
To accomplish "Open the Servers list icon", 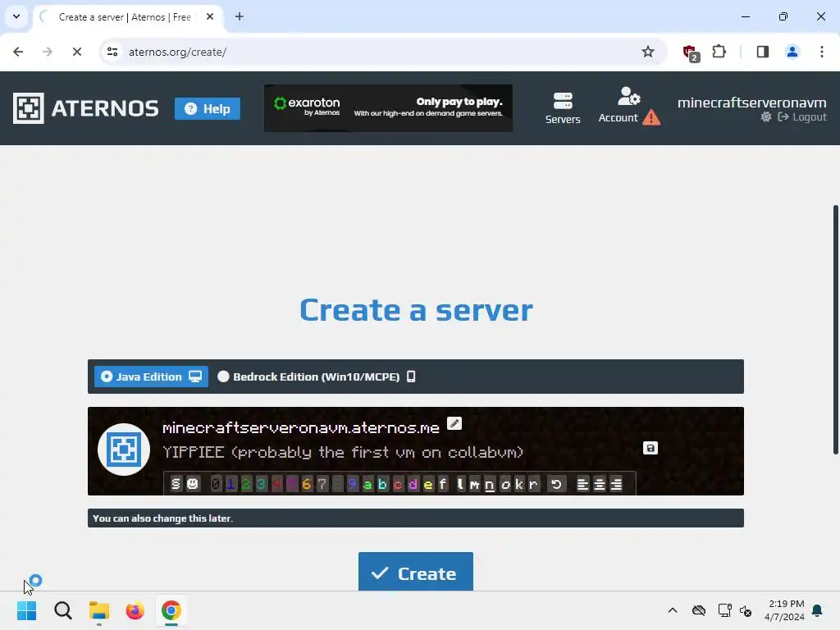I will point(563,108).
